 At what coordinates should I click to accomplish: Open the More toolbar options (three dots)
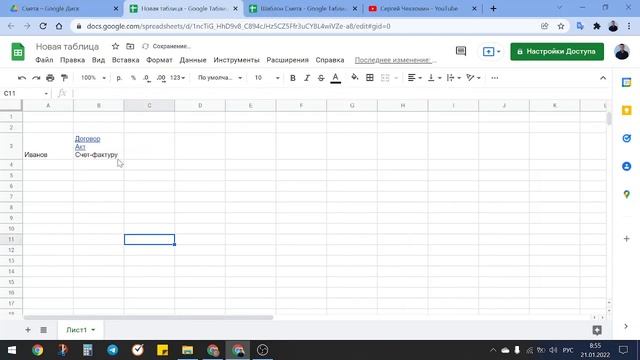tap(495, 78)
